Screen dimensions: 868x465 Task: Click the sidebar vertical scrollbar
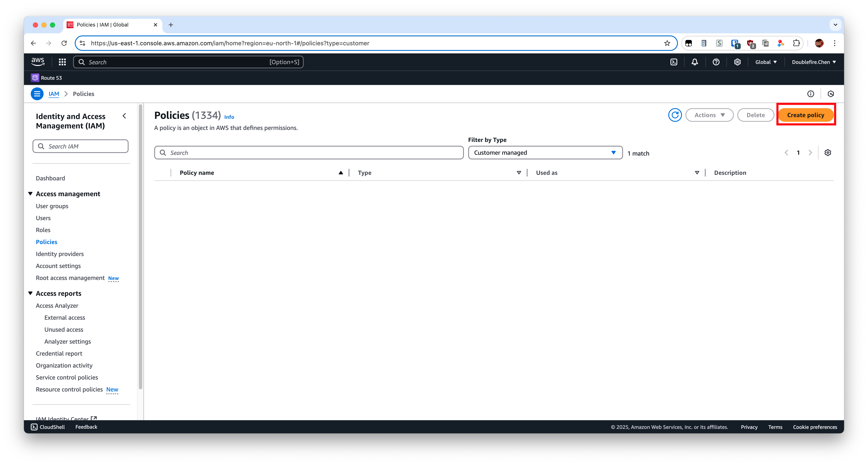click(x=140, y=247)
